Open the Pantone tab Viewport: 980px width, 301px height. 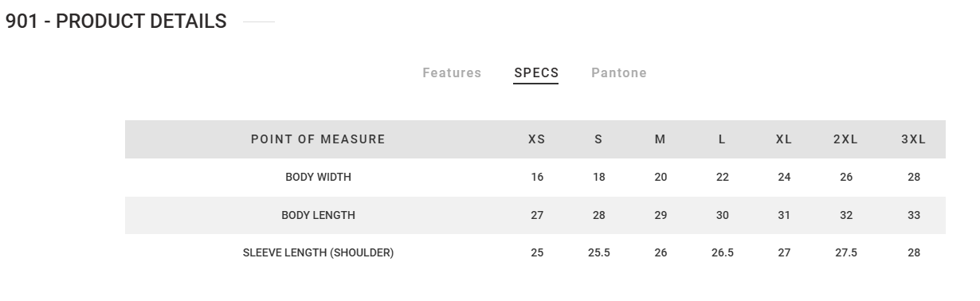pyautogui.click(x=619, y=72)
